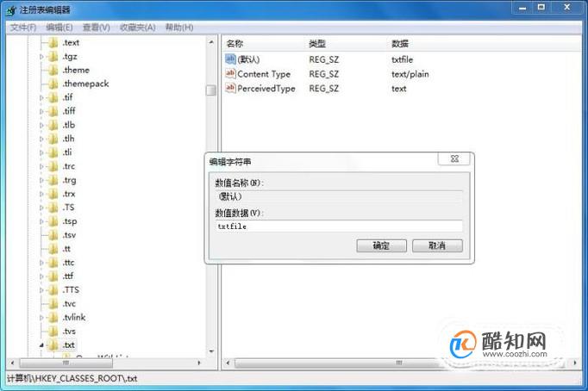Click the text/plain data value
The width and height of the screenshot is (588, 391).
[x=410, y=74]
